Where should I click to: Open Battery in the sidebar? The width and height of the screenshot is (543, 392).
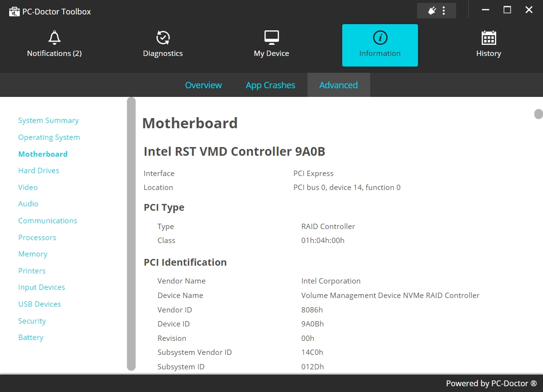coord(31,338)
